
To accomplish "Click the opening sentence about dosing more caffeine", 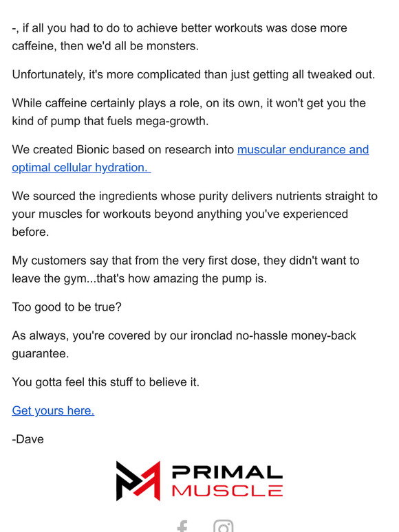I will (x=180, y=37).
